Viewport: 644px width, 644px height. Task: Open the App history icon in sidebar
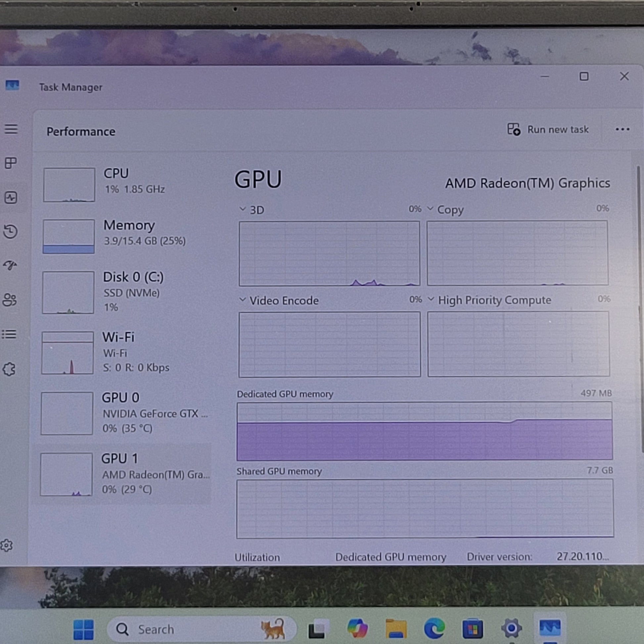click(10, 231)
